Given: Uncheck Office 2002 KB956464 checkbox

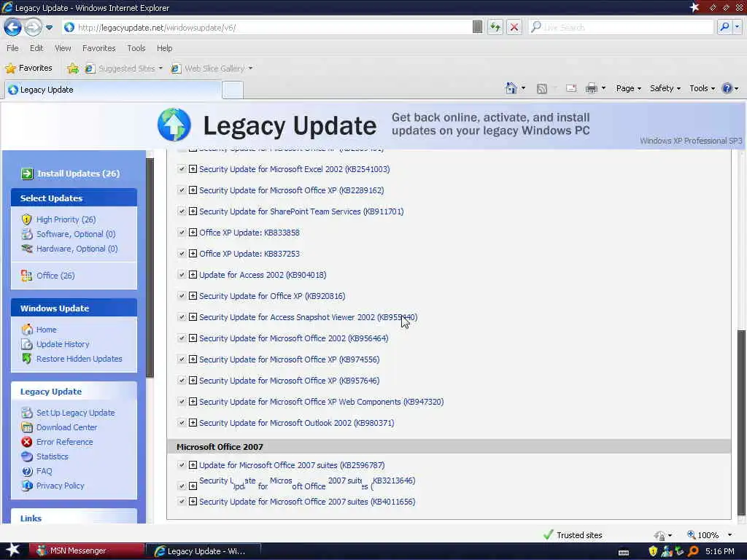Looking at the screenshot, I should (182, 338).
